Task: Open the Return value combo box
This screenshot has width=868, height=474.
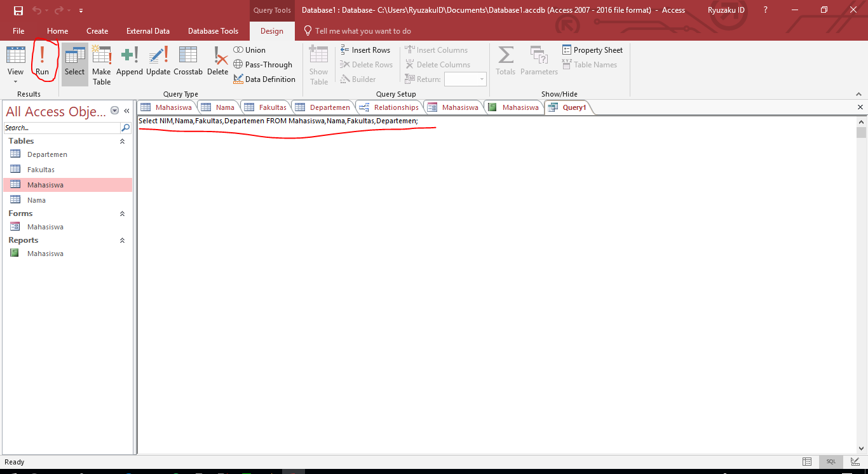Action: tap(465, 79)
